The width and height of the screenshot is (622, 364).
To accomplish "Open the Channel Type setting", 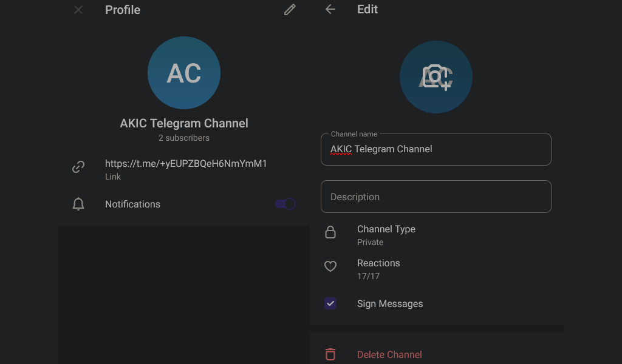I will (386, 235).
